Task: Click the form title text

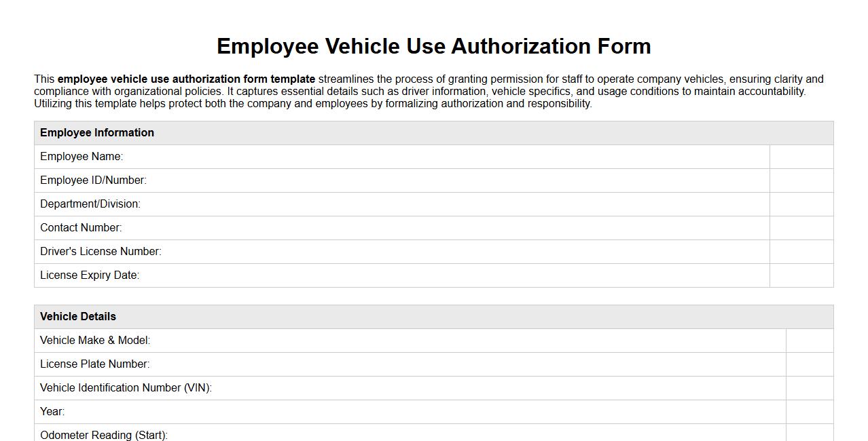Action: [x=433, y=46]
